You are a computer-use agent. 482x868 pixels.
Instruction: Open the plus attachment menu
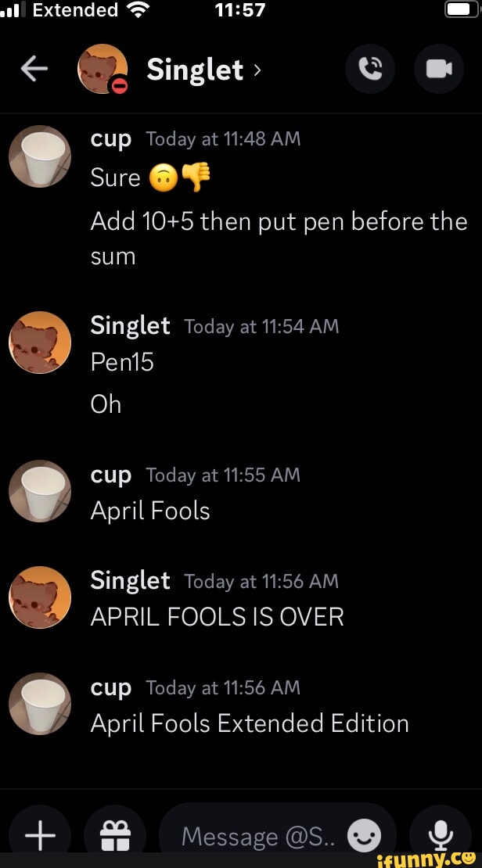(40, 837)
